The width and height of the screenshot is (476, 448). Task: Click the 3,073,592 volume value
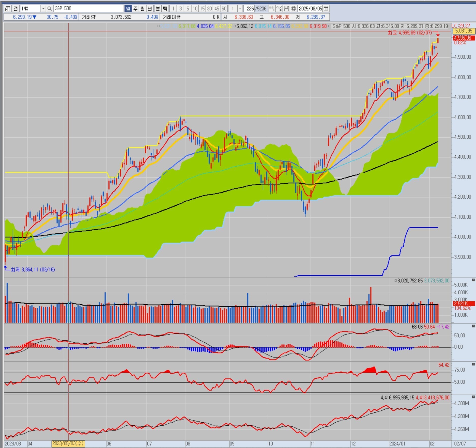(121, 17)
